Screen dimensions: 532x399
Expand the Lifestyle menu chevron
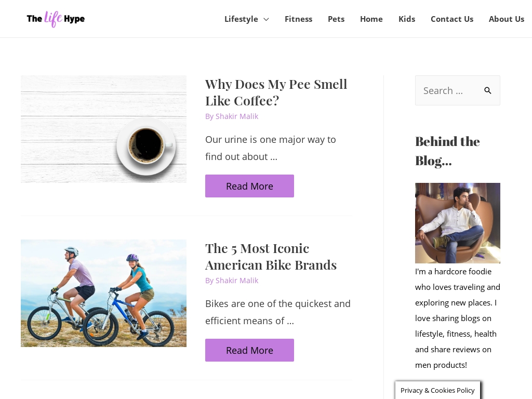266,19
